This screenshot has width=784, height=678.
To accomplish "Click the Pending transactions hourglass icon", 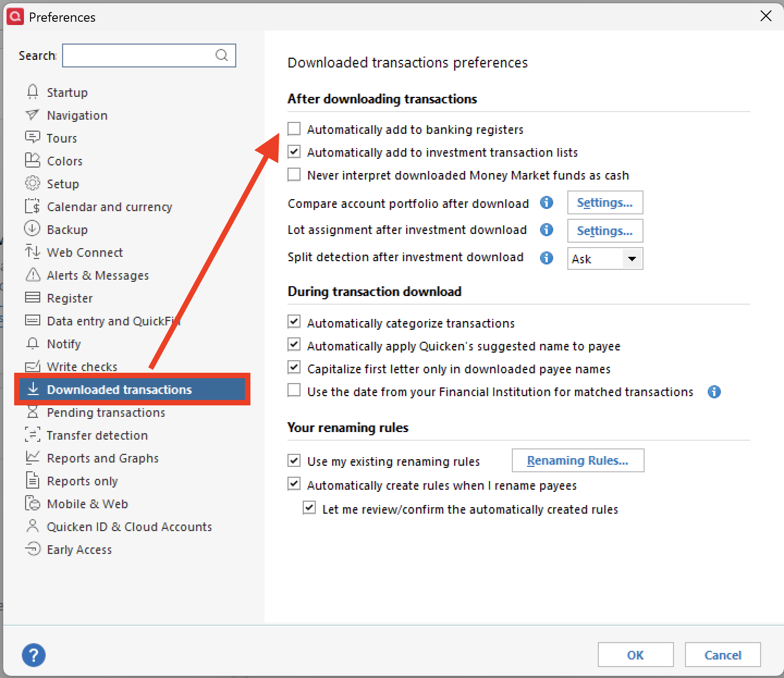I will 33,412.
